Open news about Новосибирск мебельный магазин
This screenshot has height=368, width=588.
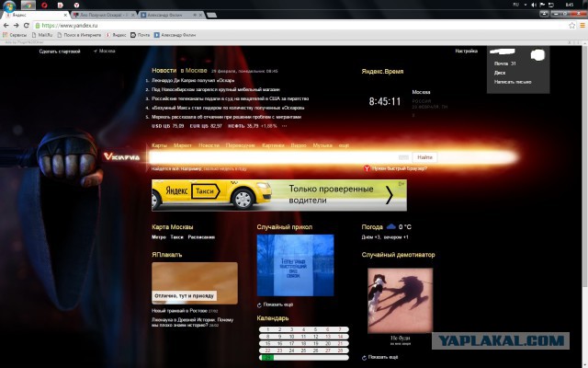tap(216, 89)
